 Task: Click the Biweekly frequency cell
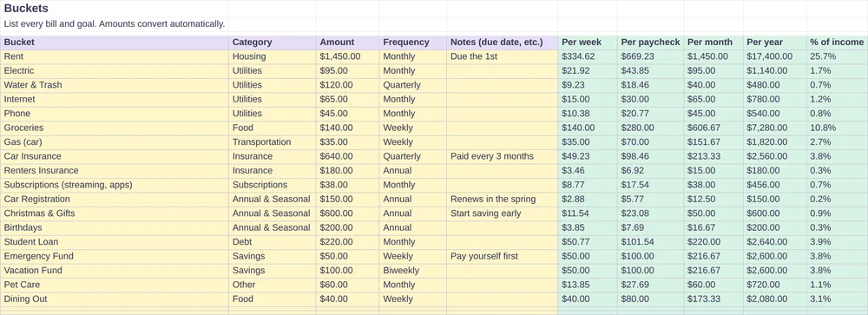point(413,271)
